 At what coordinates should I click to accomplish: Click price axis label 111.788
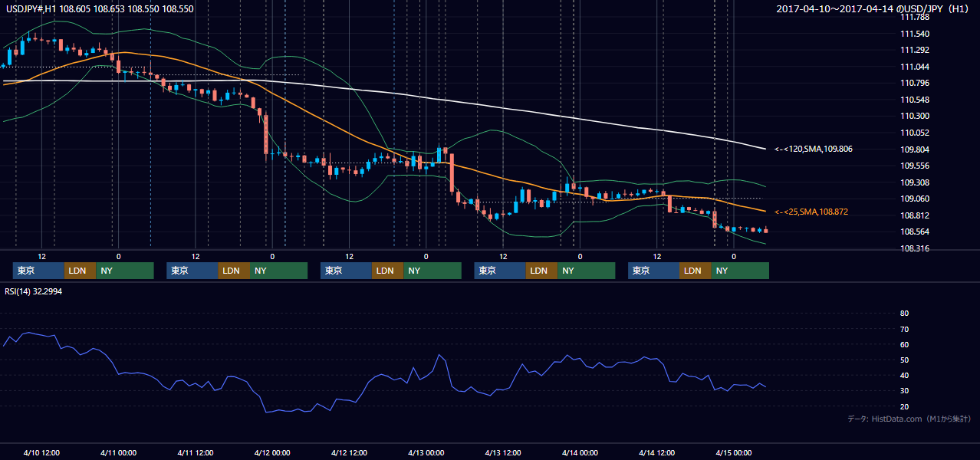[915, 17]
